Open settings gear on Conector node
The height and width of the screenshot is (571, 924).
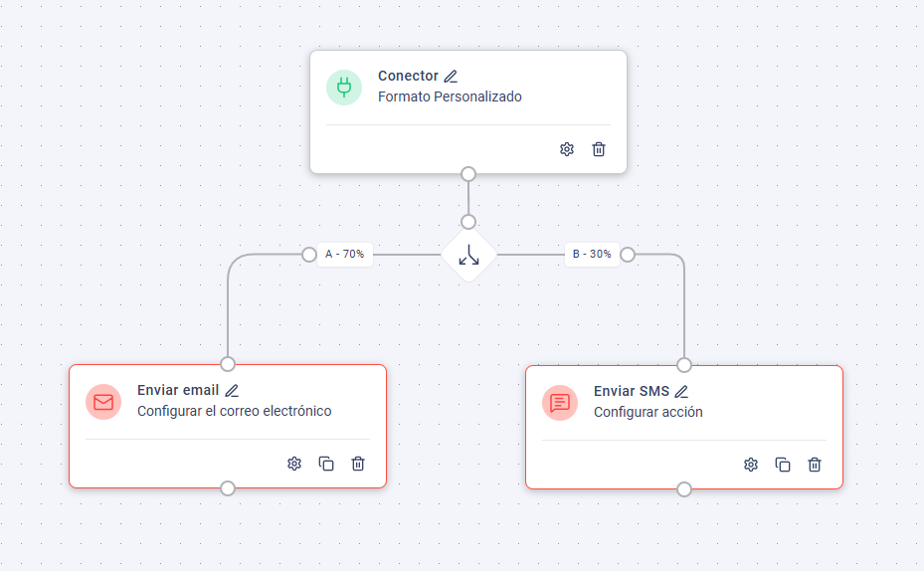click(x=567, y=149)
